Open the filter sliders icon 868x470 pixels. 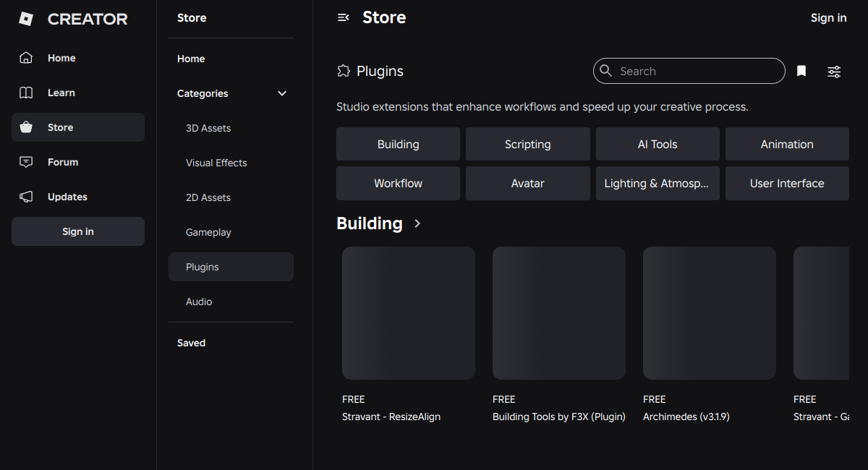click(x=834, y=71)
